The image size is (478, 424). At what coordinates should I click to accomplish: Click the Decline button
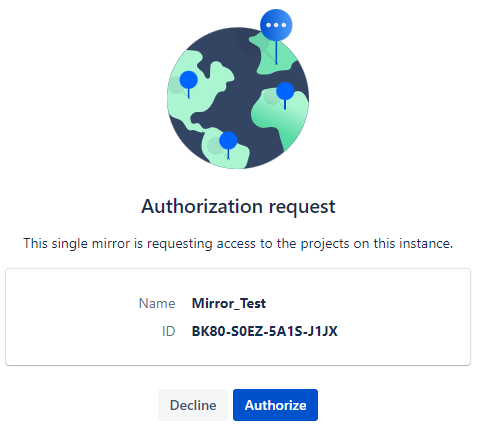193,405
